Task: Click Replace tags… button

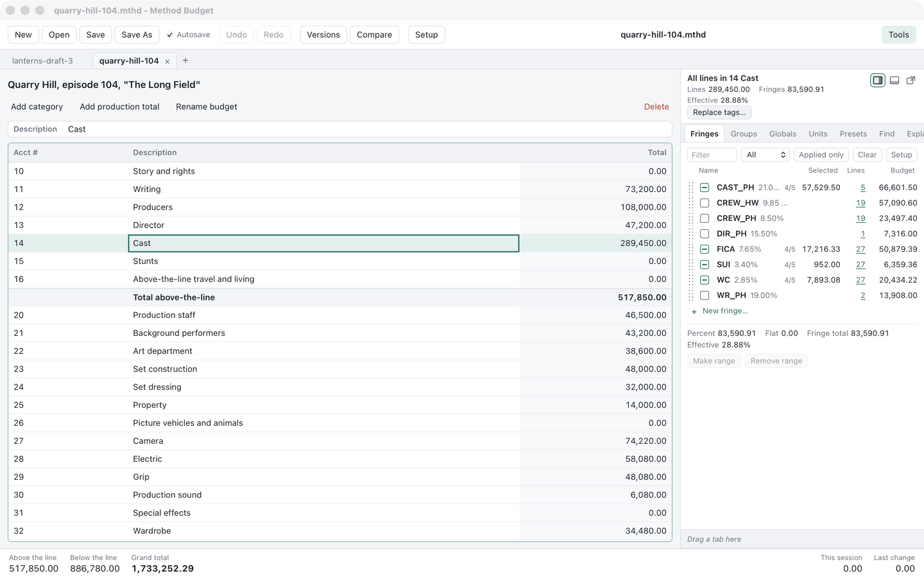Action: tap(719, 112)
